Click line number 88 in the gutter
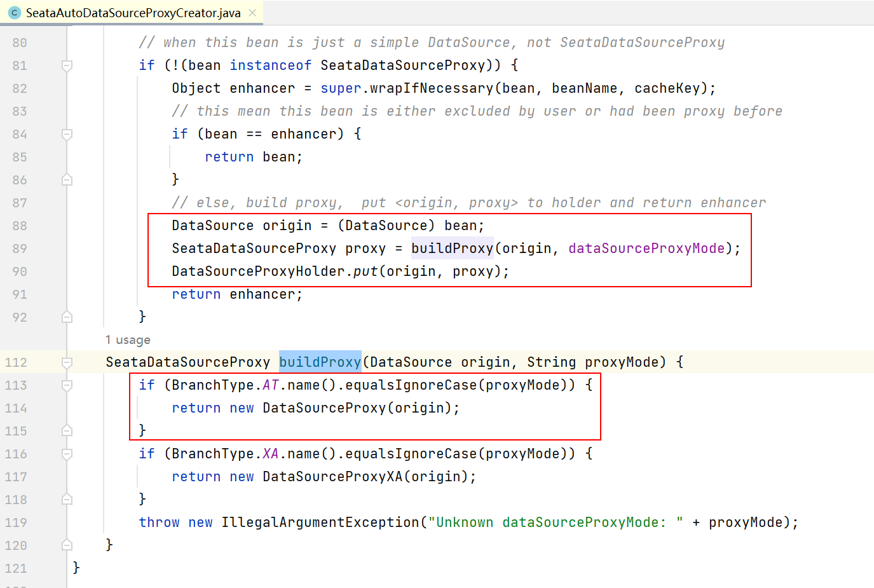The width and height of the screenshot is (874, 588). [x=20, y=226]
